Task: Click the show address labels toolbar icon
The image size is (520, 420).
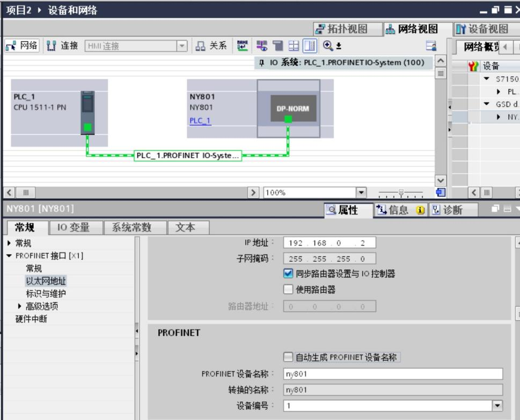Action: (x=262, y=46)
